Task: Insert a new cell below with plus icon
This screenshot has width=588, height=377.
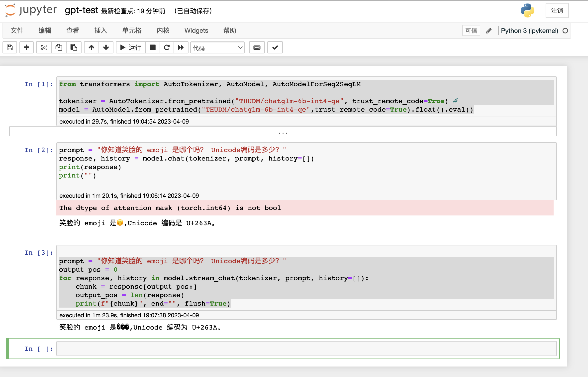Action: (26, 47)
